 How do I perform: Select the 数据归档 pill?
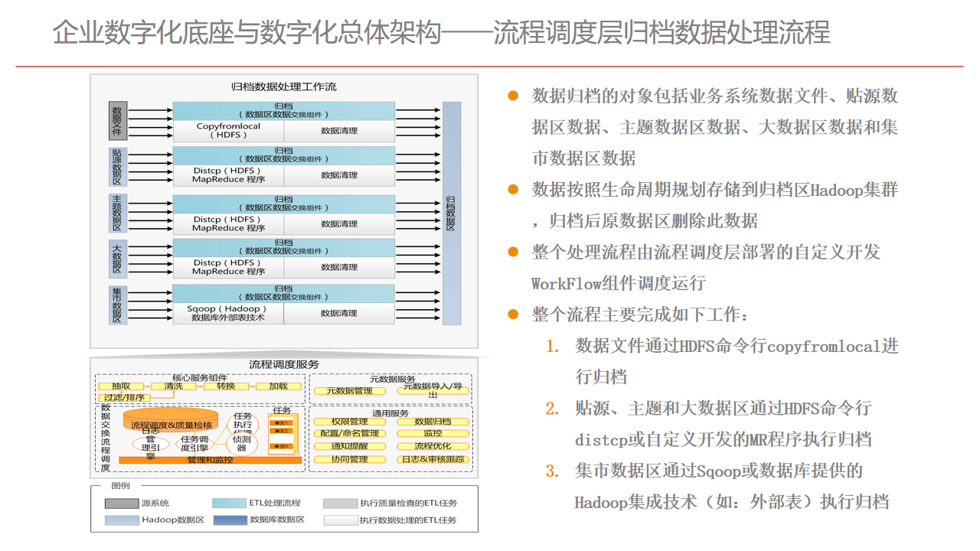433,422
